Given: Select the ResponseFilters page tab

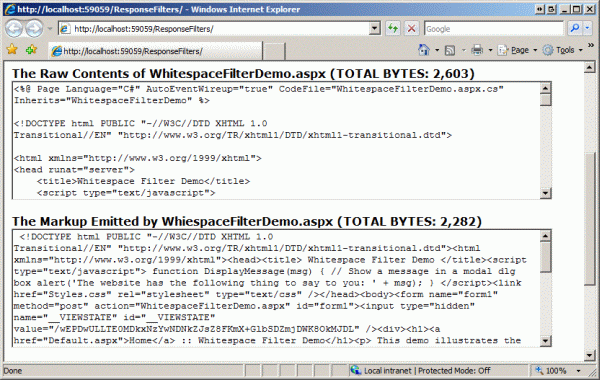Looking at the screenshot, I should (155, 51).
